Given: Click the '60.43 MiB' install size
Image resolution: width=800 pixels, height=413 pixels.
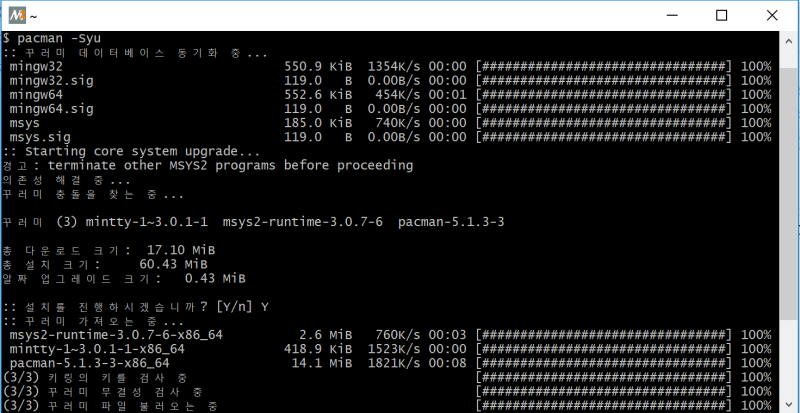Looking at the screenshot, I should pyautogui.click(x=173, y=264).
